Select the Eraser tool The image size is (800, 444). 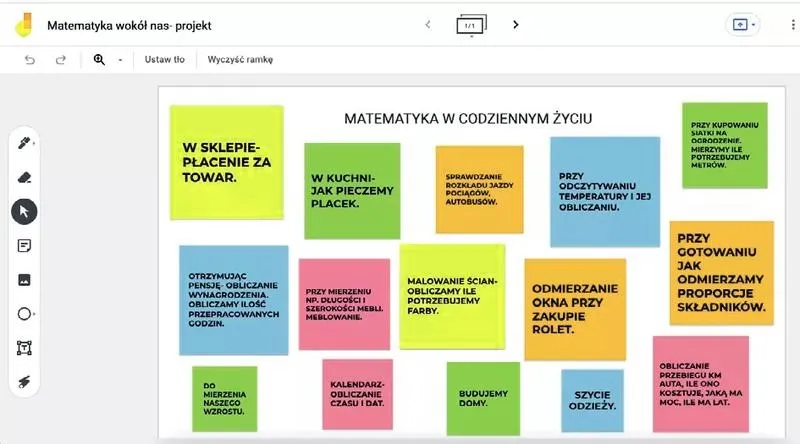pyautogui.click(x=24, y=178)
